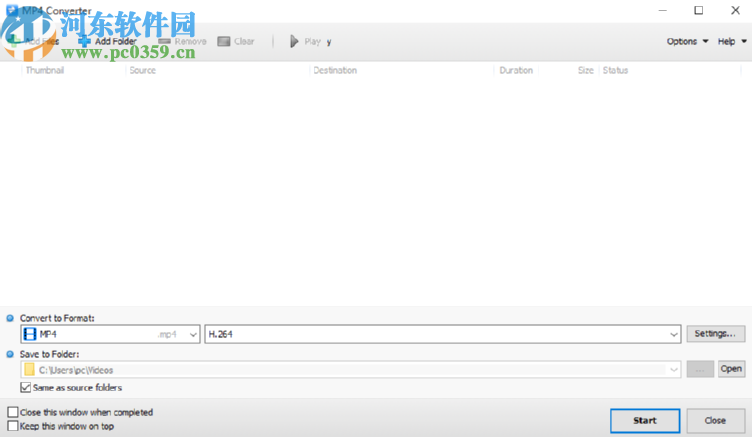The height and width of the screenshot is (437, 752).
Task: Click the Close button at bottom
Action: pos(715,421)
